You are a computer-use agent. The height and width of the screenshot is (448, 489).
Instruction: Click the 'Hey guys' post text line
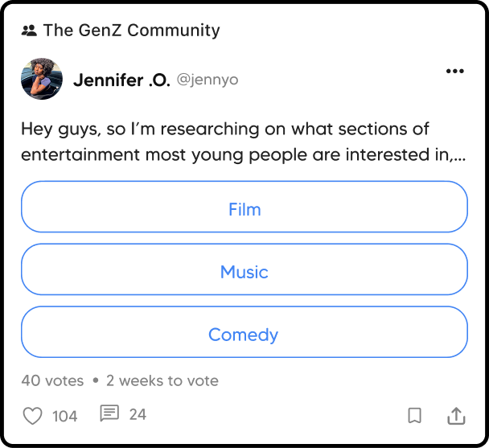[x=224, y=129]
